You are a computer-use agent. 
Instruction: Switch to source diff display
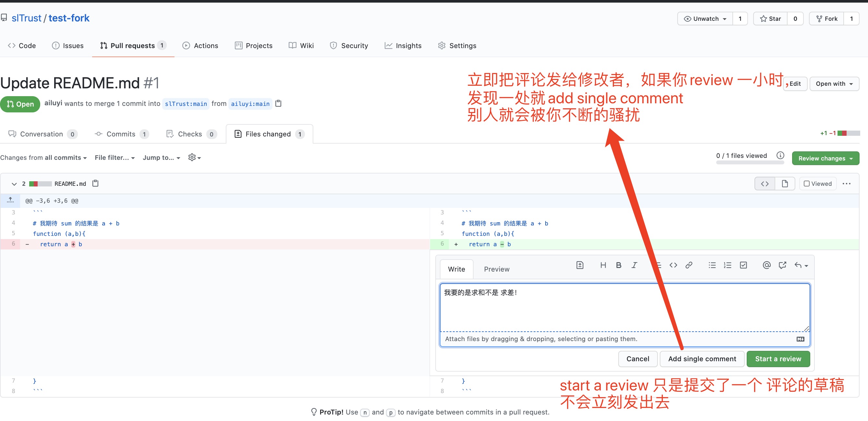click(765, 184)
